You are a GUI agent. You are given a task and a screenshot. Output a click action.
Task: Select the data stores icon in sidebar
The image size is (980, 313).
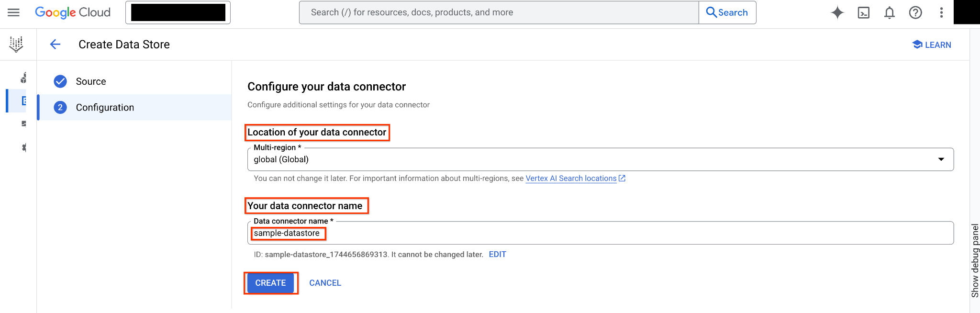[x=23, y=101]
